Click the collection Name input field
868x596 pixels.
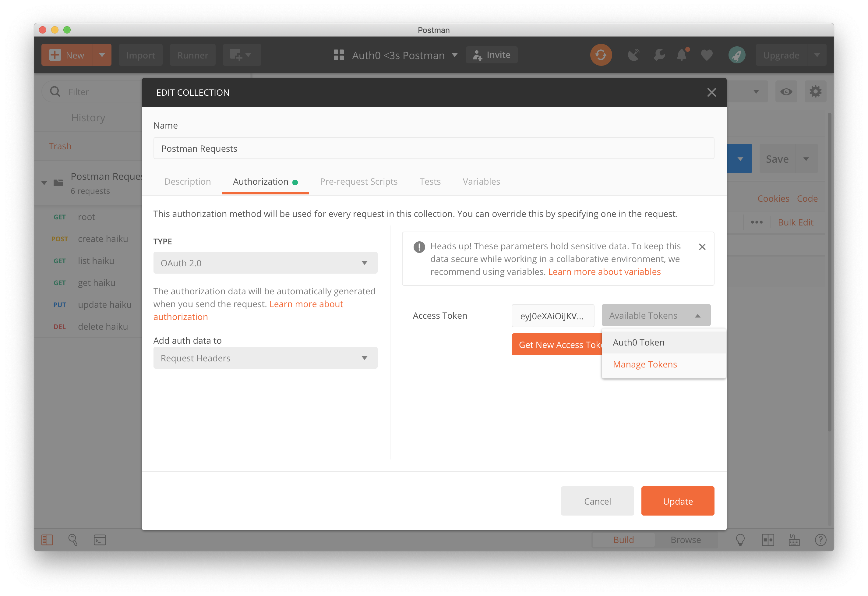tap(433, 148)
